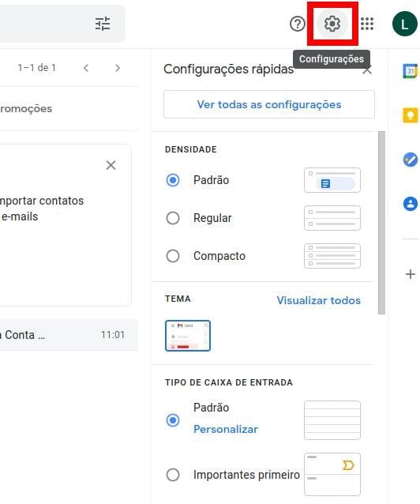This screenshot has width=420, height=504.
Task: Open the account avatar L
Action: click(x=404, y=24)
